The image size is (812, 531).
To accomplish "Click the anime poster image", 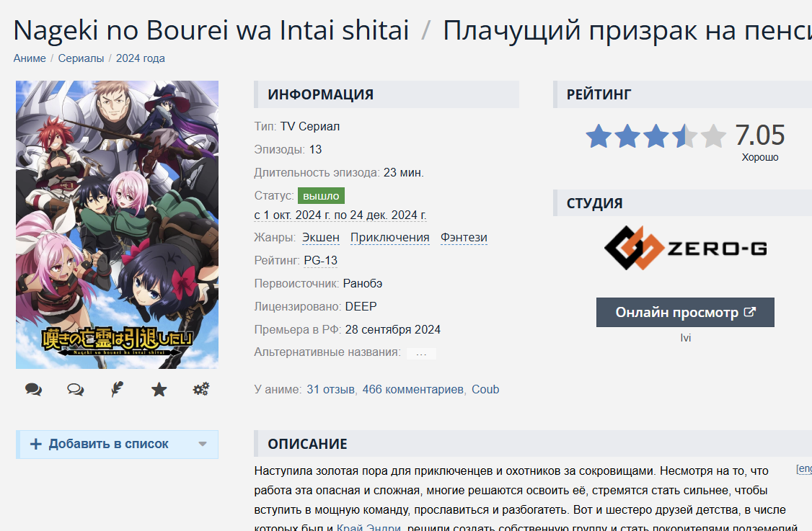I will [x=117, y=225].
